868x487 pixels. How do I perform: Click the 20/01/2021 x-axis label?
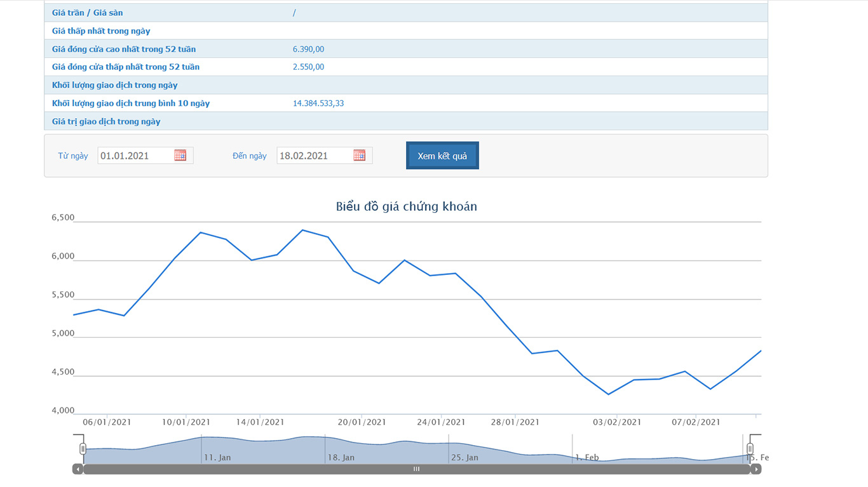(362, 422)
